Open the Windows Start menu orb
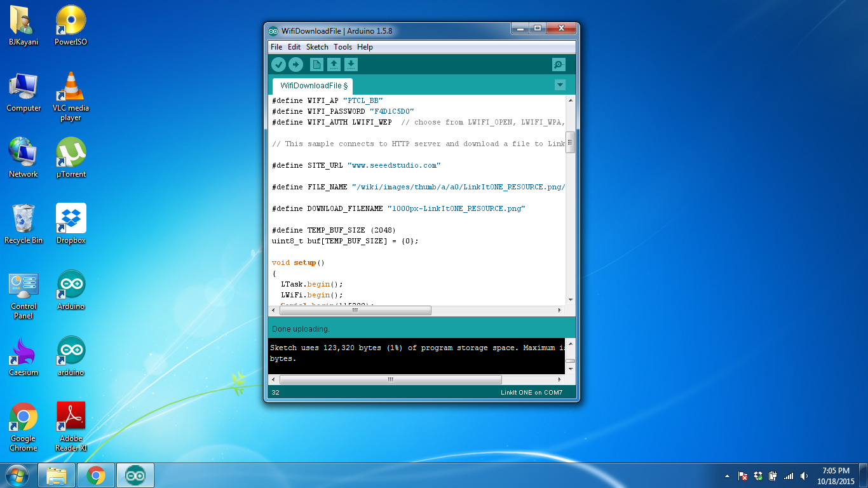The width and height of the screenshot is (868, 488). 17,475
